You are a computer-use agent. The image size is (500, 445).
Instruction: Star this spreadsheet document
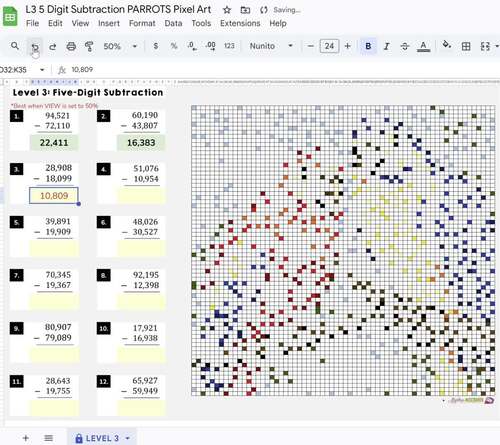[227, 10]
